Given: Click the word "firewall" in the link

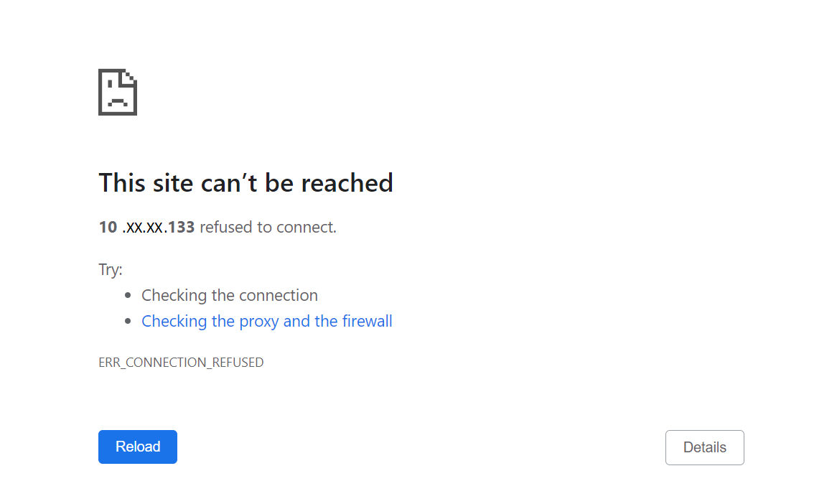Looking at the screenshot, I should point(367,321).
